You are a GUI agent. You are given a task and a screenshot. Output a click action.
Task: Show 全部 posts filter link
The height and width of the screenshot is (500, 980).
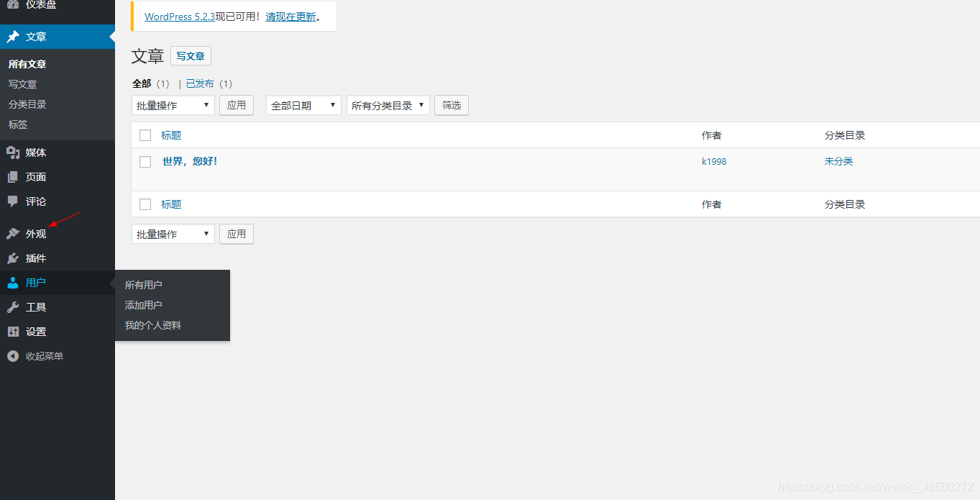point(142,83)
